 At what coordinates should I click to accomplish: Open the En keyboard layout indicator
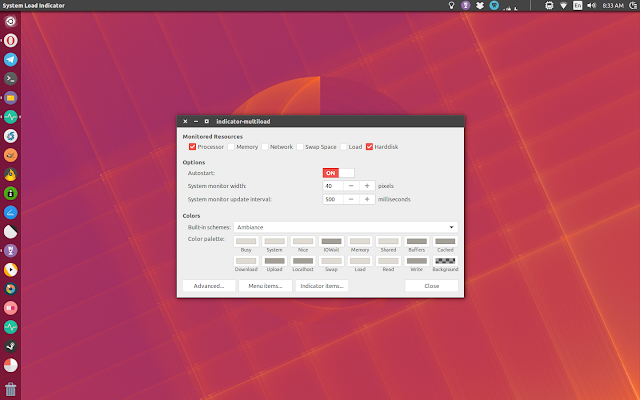coord(578,5)
